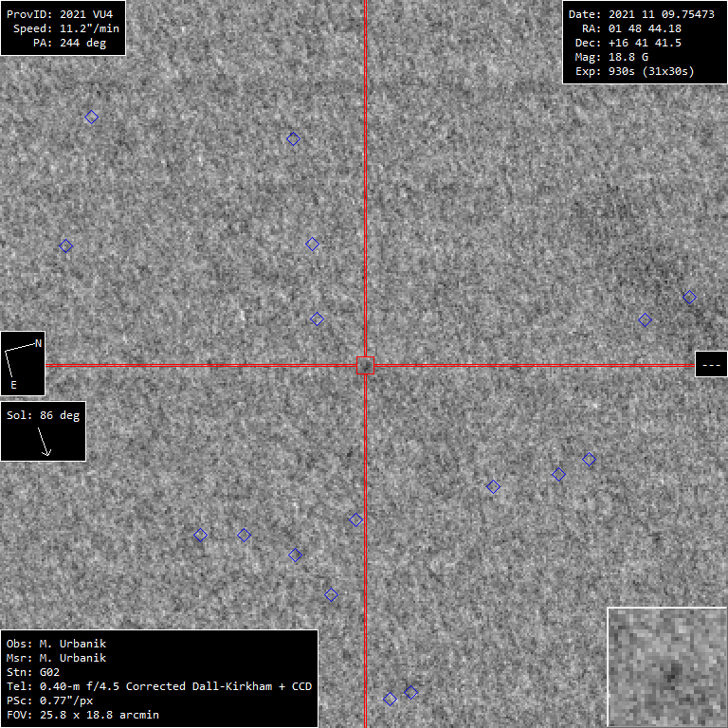Click the N/E compass orientation indicator
Screen dimensions: 728x728
pyautogui.click(x=23, y=364)
